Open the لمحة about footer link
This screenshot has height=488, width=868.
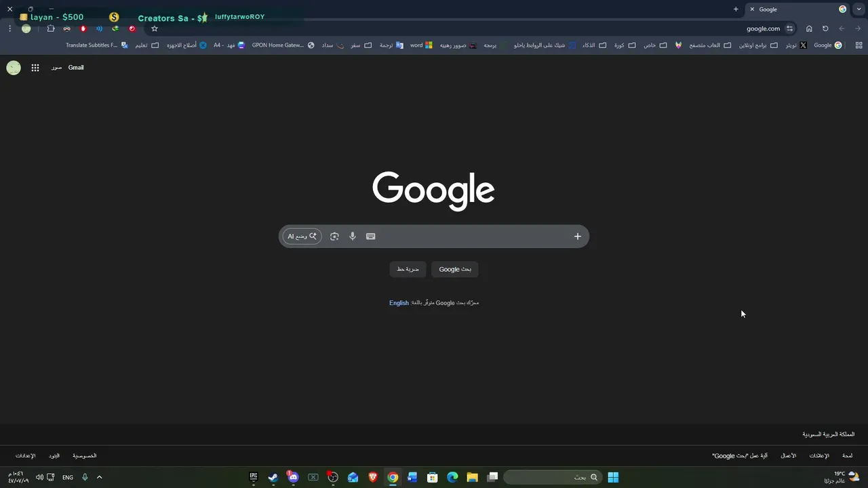pos(847,455)
